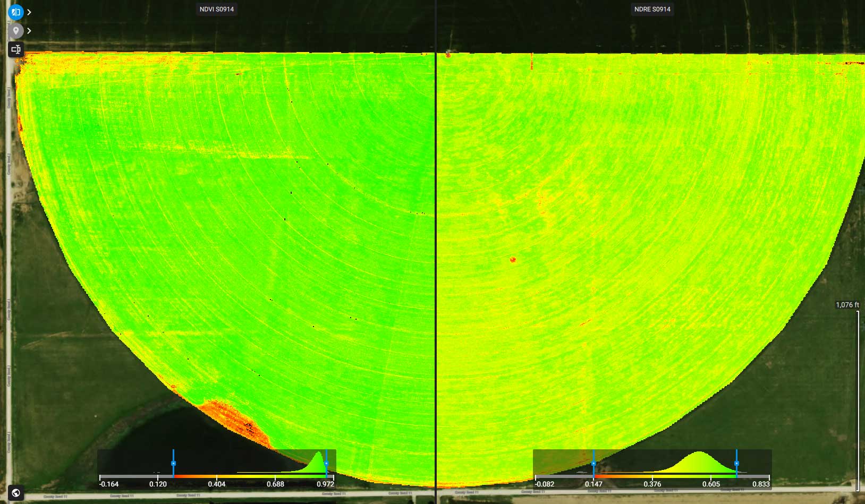Viewport: 865px width, 504px height.
Task: Click the NDRE S0914 layer label
Action: [x=652, y=9]
